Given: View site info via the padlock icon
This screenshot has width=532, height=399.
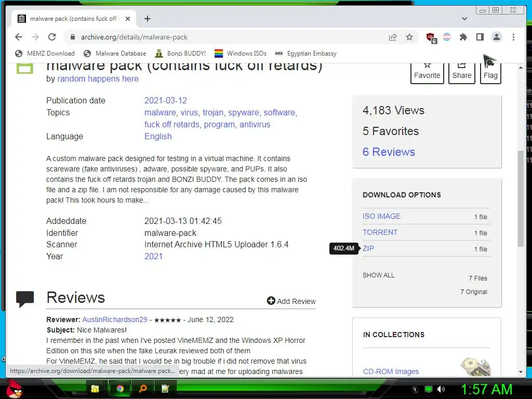Looking at the screenshot, I should click(72, 37).
